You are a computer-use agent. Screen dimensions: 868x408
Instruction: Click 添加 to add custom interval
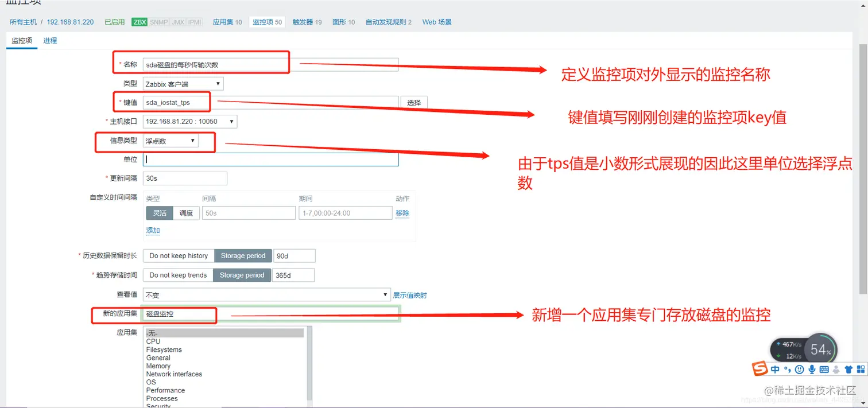[153, 231]
